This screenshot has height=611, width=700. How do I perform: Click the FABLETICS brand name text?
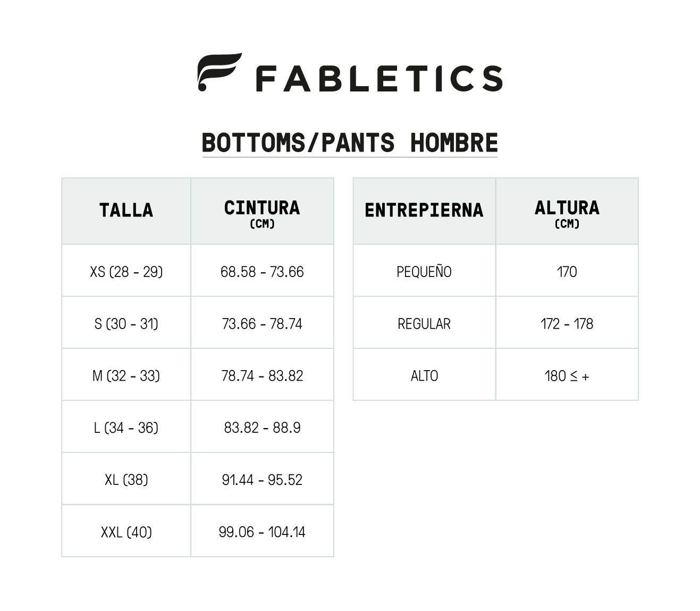pos(379,79)
